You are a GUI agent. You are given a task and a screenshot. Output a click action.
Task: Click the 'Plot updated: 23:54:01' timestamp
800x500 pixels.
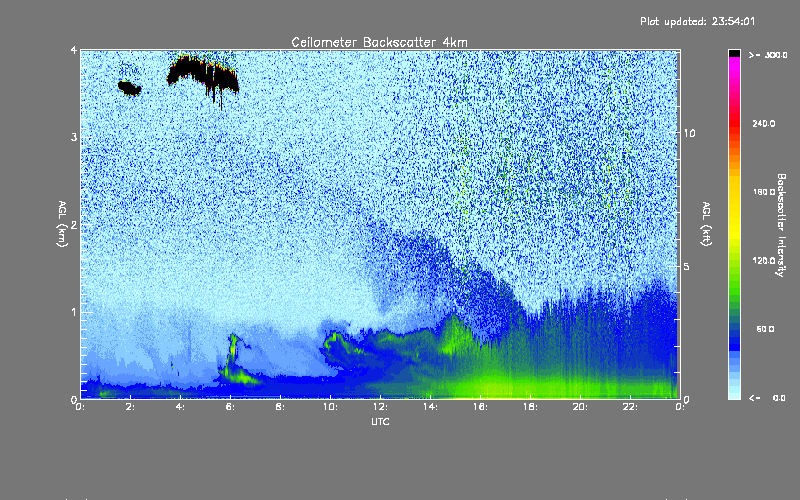(x=697, y=21)
